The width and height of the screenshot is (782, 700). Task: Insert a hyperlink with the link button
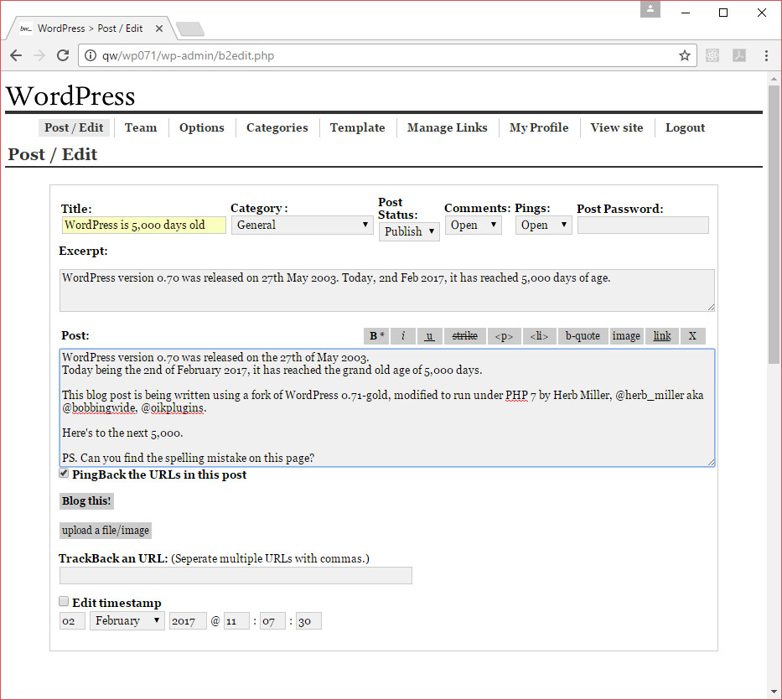661,335
